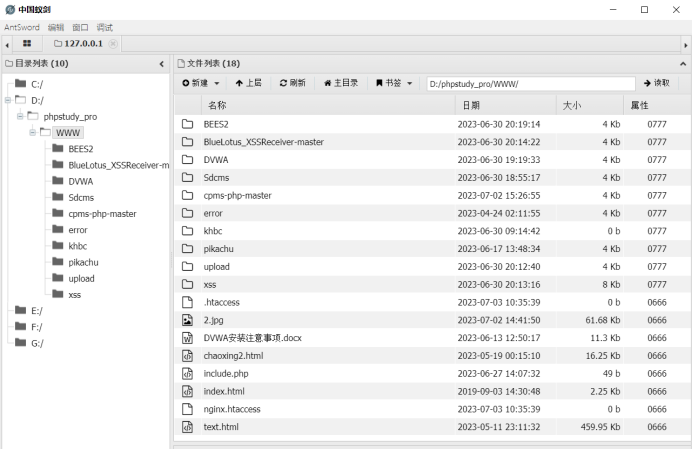Viewport: 692px width, 450px height.
Task: Click chaoxing2.html code file icon
Action: [188, 356]
